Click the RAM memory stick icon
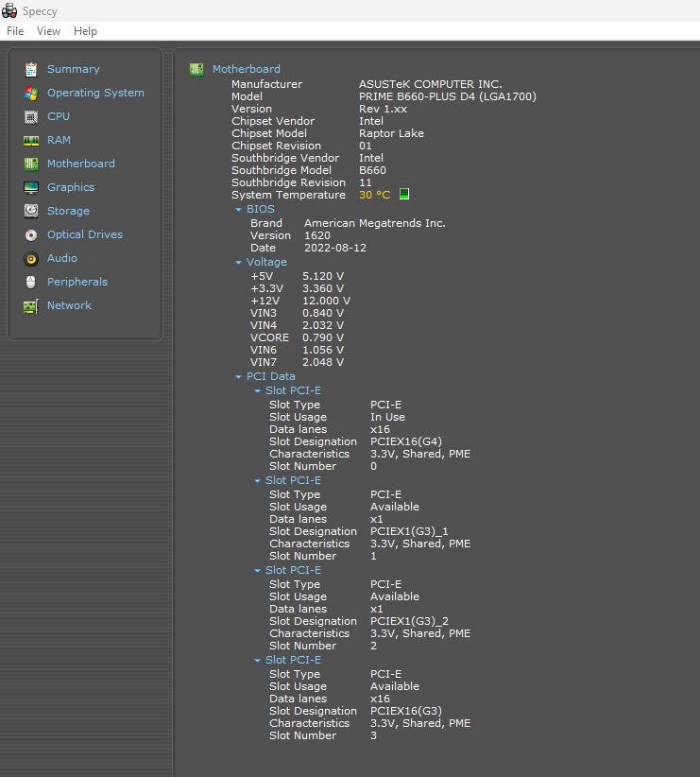Viewport: 700px width, 777px height. (x=31, y=140)
